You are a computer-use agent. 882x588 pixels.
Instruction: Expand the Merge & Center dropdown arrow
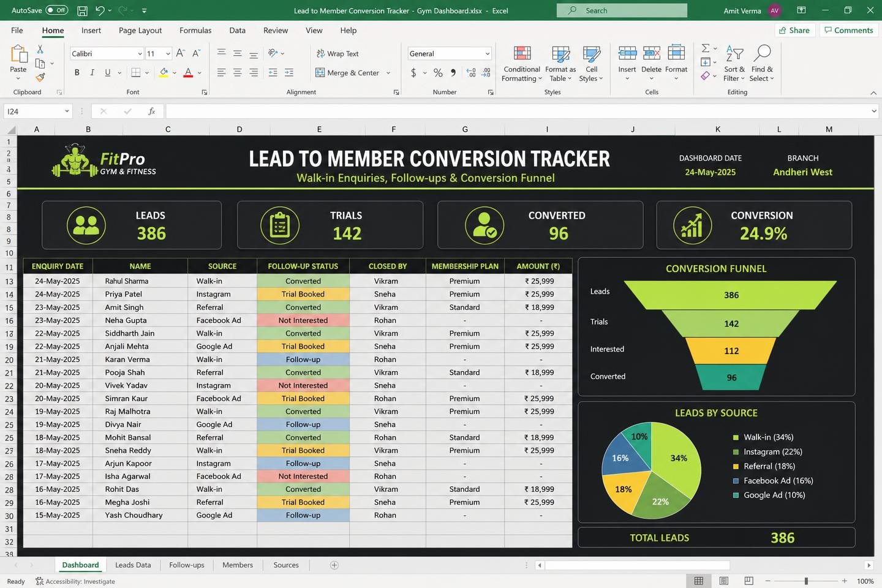pyautogui.click(x=388, y=73)
